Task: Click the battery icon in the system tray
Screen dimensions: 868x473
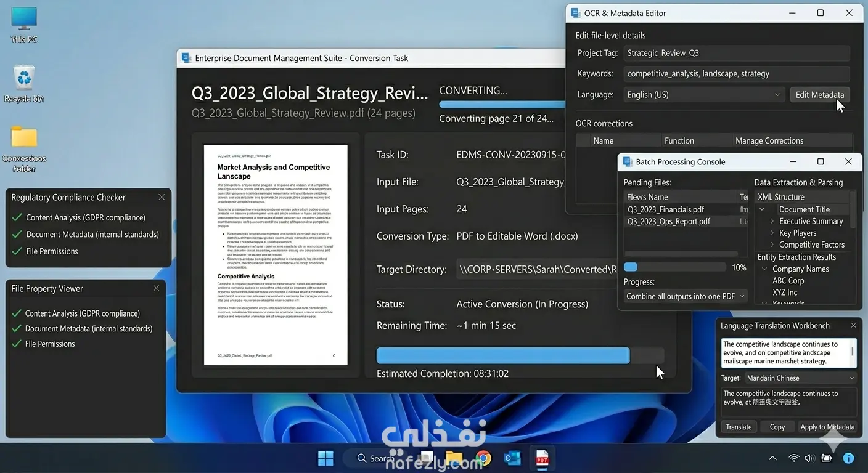Action: (826, 458)
